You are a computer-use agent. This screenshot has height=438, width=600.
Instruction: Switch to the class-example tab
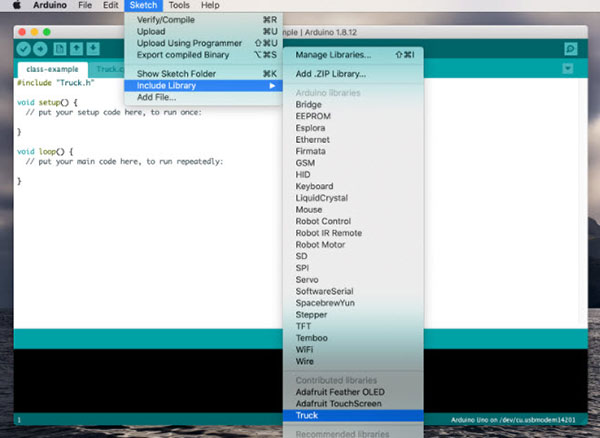(x=52, y=69)
